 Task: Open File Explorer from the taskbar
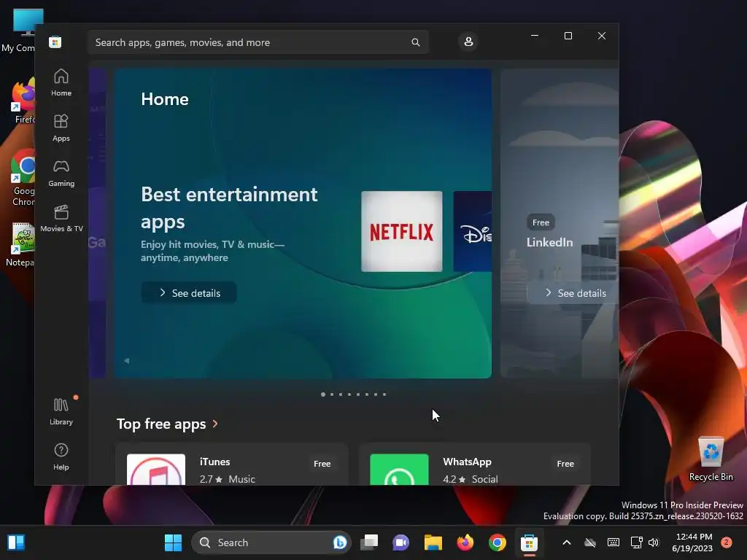[x=433, y=542]
